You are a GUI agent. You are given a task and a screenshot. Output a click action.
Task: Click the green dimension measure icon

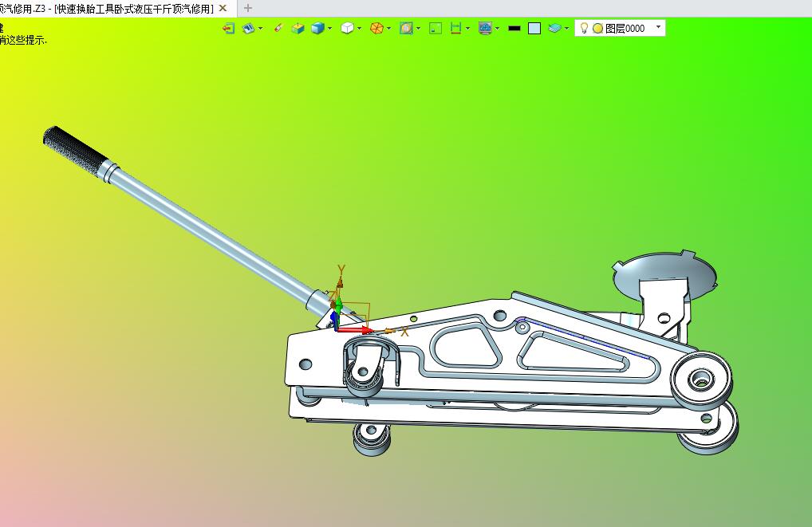tap(455, 28)
